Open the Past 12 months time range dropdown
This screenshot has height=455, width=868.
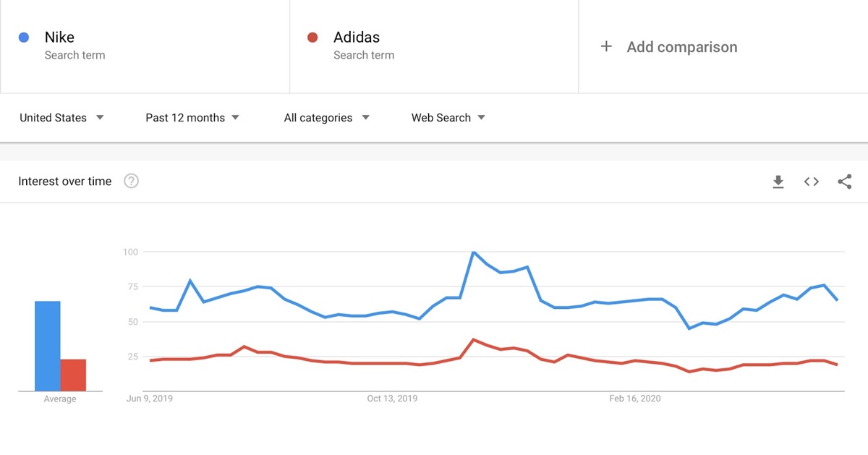(192, 117)
